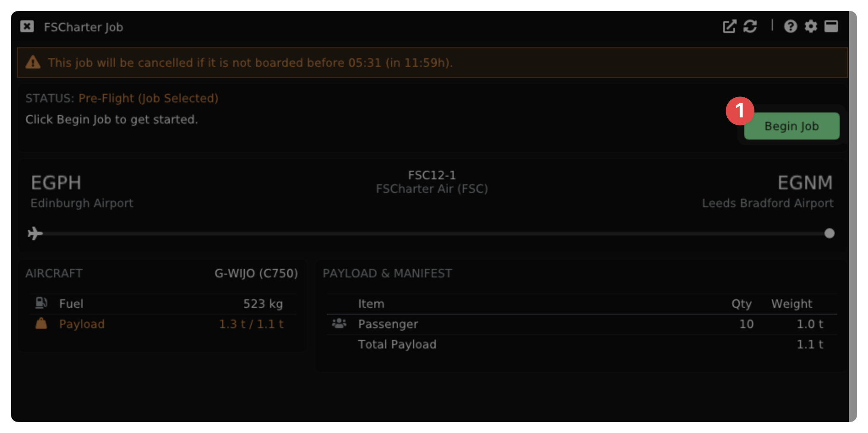868x433 pixels.
Task: Click the destination dot on route progress bar
Action: click(x=829, y=233)
